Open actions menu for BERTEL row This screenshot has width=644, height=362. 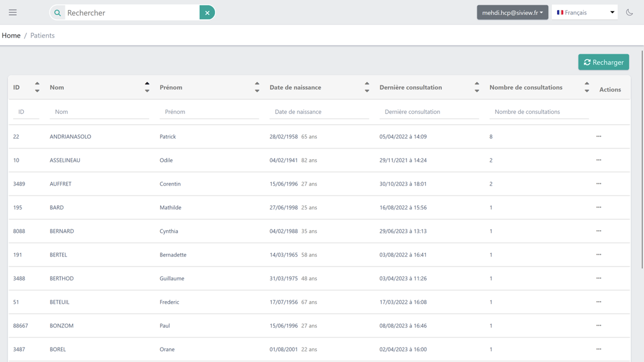point(599,254)
